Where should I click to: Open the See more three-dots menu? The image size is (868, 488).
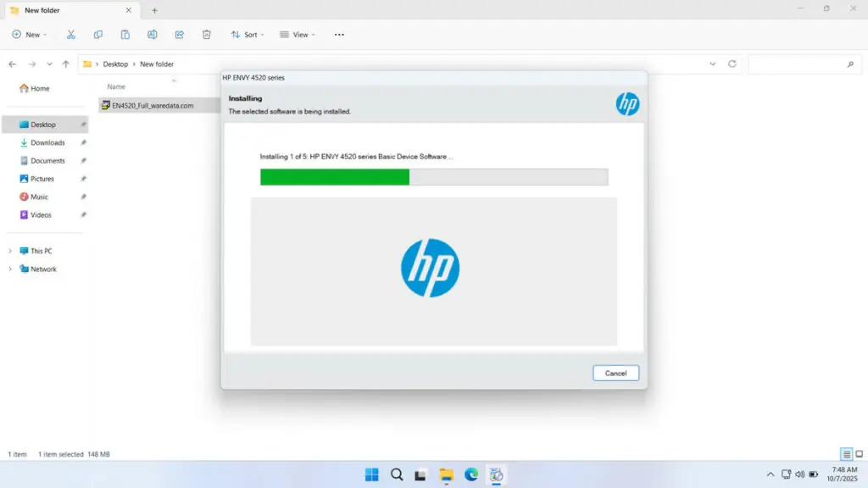[339, 35]
